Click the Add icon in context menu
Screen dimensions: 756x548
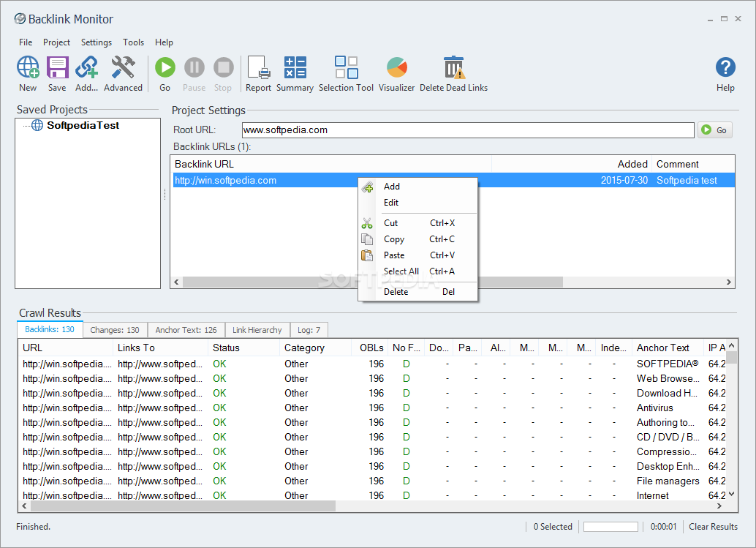pyautogui.click(x=367, y=187)
